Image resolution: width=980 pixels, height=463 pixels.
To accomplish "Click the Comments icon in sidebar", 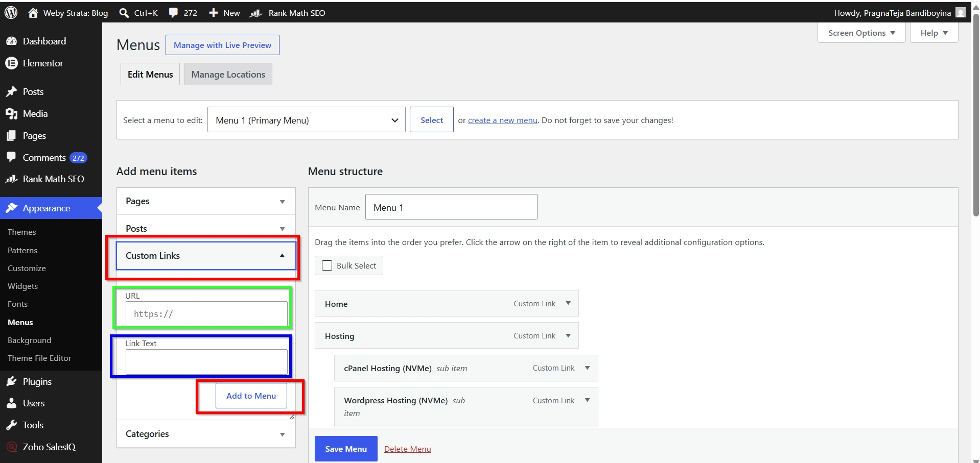I will click(11, 157).
